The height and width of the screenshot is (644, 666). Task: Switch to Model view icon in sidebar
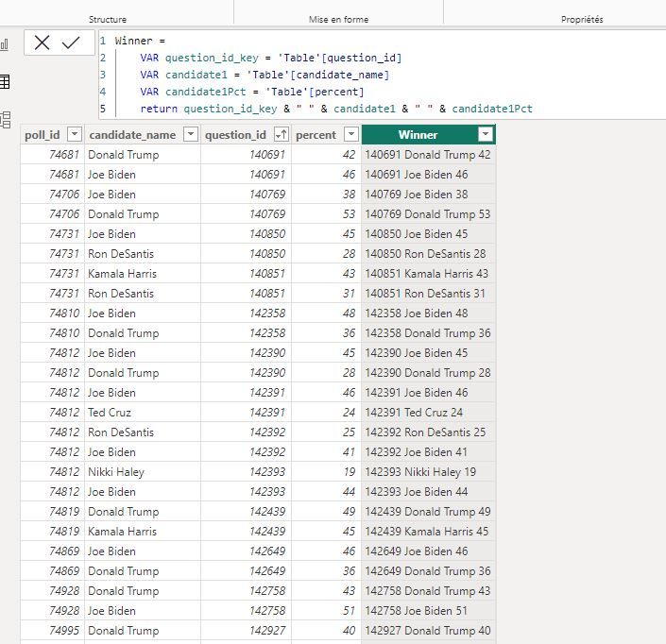coord(5,120)
